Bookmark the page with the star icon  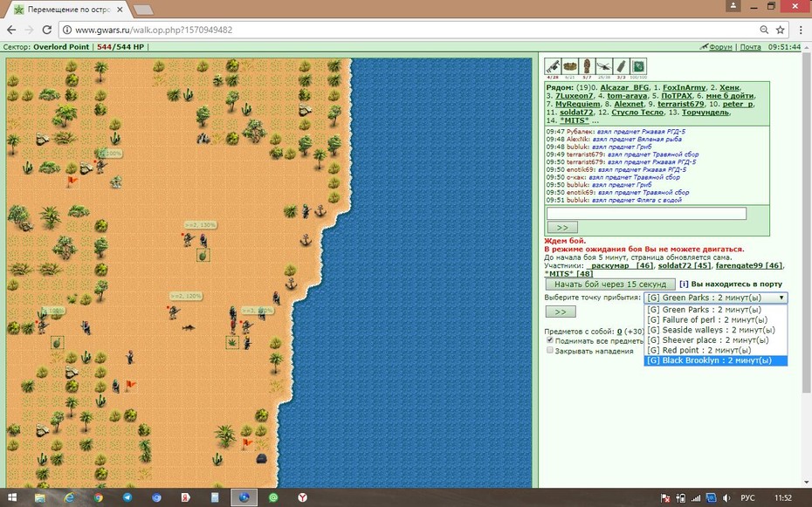click(780, 30)
